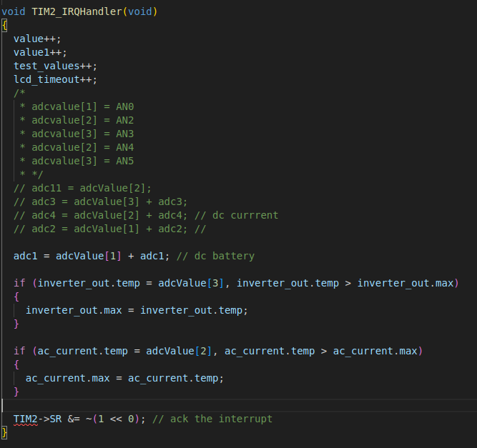The image size is (477, 448).
Task: Click the ac_current.max assignment statement
Action: coord(124,379)
